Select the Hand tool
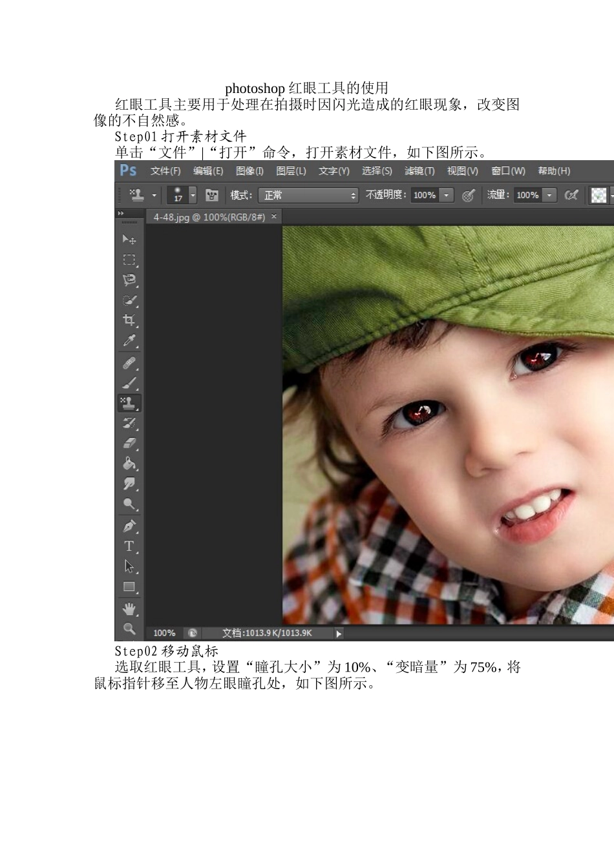This screenshot has width=614, height=868. point(129,609)
